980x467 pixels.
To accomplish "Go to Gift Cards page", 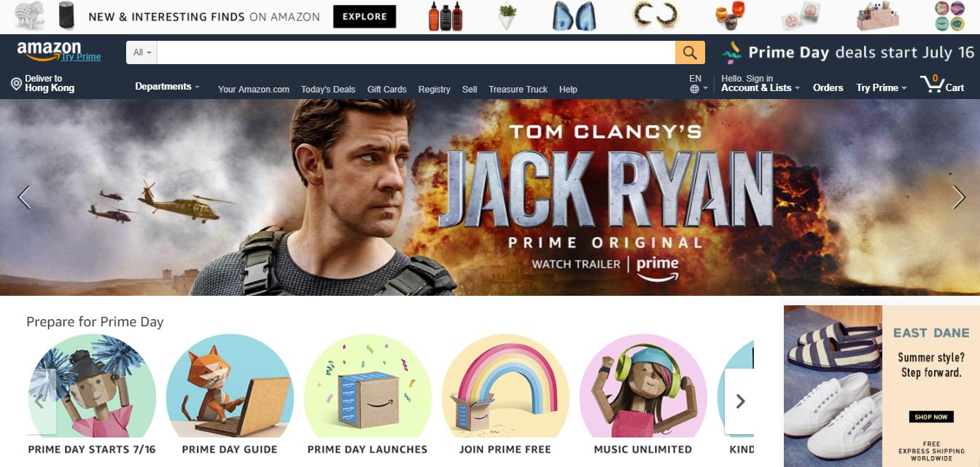I will tap(387, 89).
